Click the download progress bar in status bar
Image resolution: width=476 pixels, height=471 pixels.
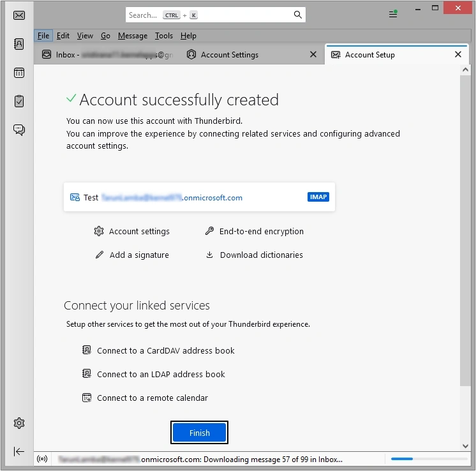[x=429, y=458]
